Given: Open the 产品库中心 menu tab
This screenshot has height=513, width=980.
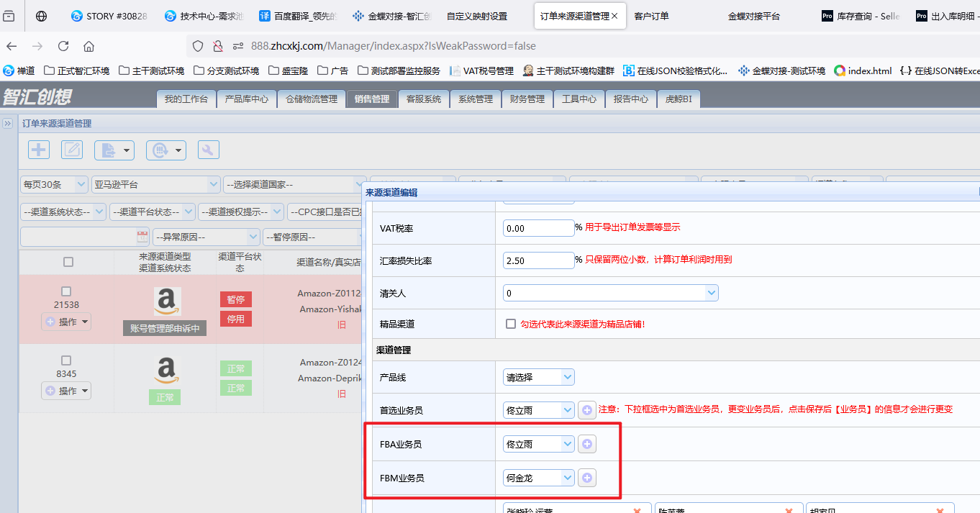Looking at the screenshot, I should pyautogui.click(x=247, y=99).
